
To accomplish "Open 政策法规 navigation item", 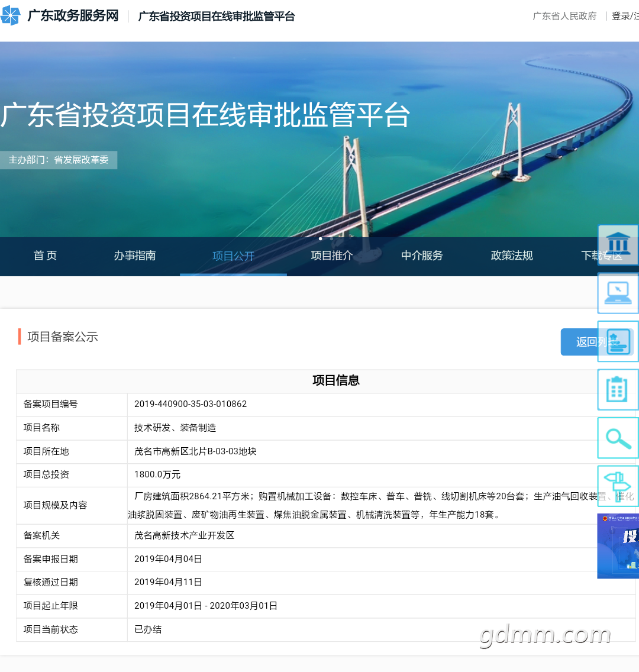I will [512, 256].
